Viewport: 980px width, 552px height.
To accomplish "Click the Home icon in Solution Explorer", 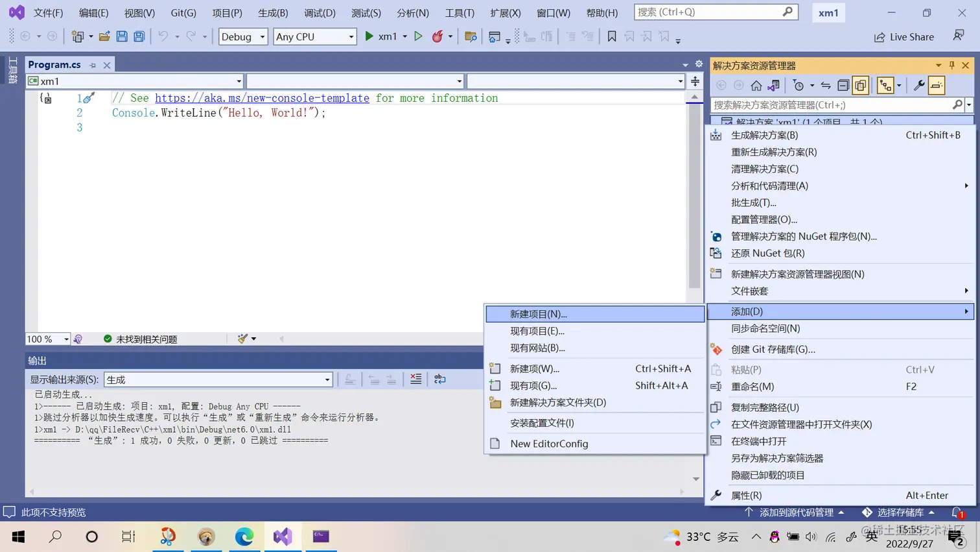I will pyautogui.click(x=756, y=86).
